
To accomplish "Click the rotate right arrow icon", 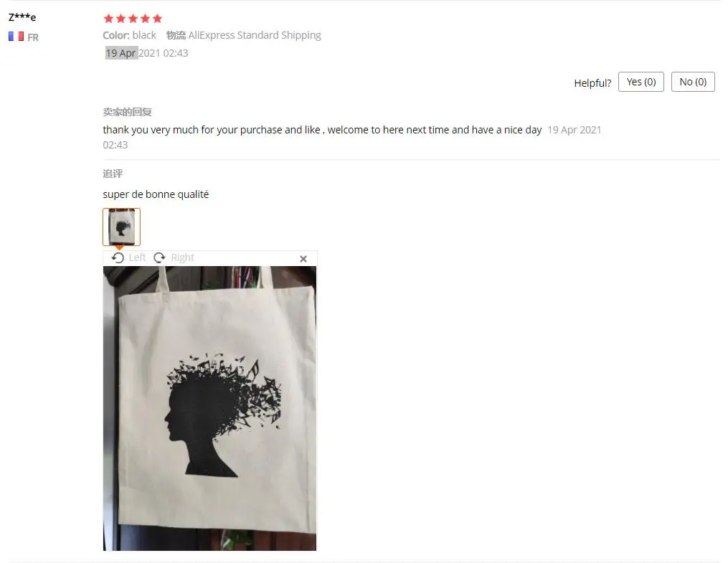I will tap(159, 257).
